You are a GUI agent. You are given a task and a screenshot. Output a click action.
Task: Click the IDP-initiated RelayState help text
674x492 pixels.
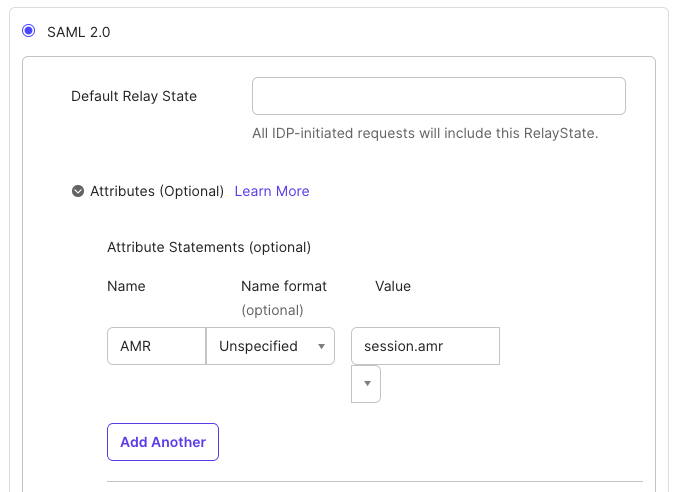tap(425, 133)
